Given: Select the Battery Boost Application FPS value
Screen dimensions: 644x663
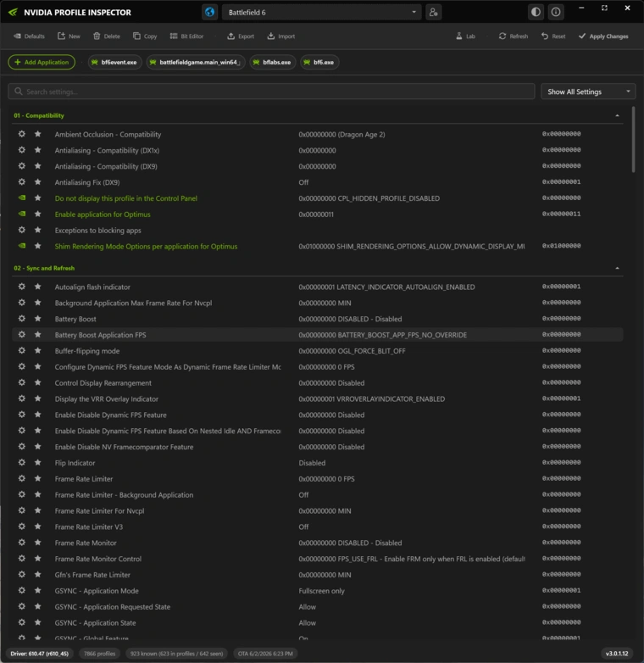Looking at the screenshot, I should tap(382, 335).
